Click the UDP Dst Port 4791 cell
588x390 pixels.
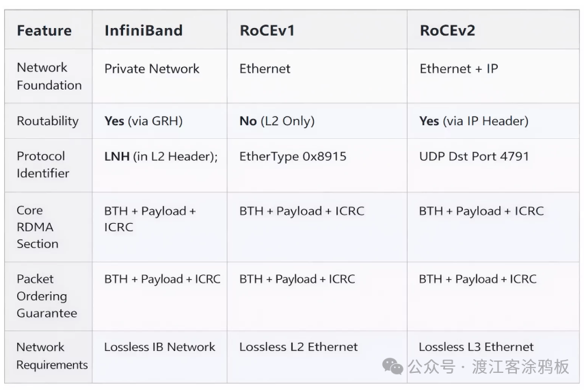click(x=474, y=157)
